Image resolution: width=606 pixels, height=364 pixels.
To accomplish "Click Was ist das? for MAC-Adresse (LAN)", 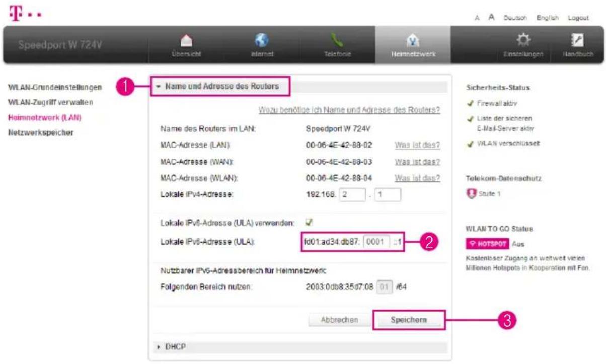I will pos(418,145).
